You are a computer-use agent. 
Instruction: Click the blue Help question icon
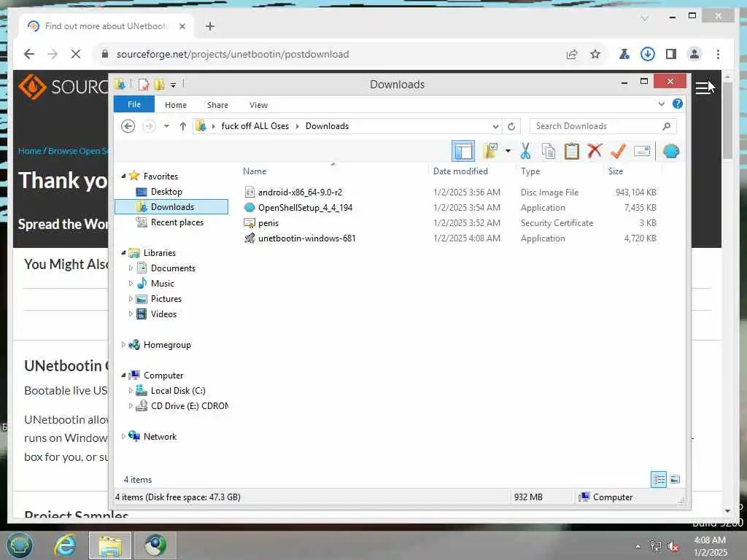coord(678,104)
